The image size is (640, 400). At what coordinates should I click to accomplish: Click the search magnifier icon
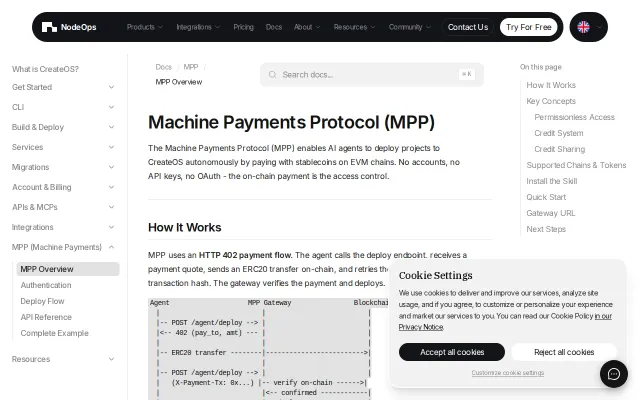pos(272,75)
